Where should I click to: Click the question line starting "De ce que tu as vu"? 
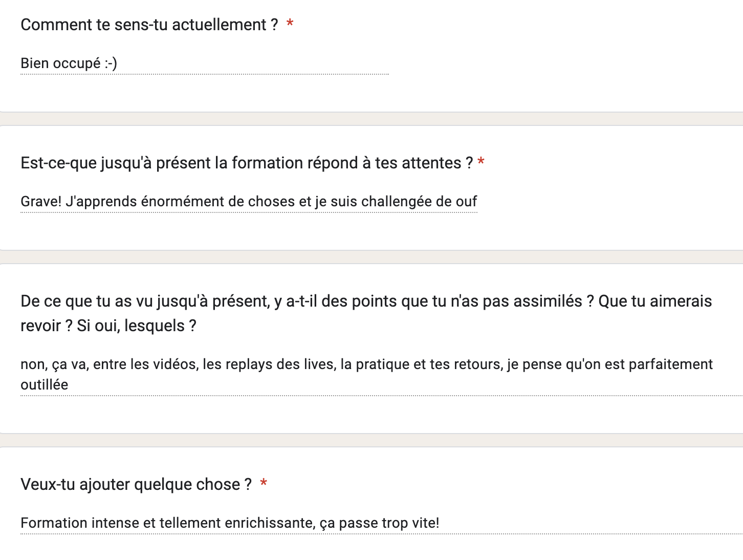tap(366, 301)
